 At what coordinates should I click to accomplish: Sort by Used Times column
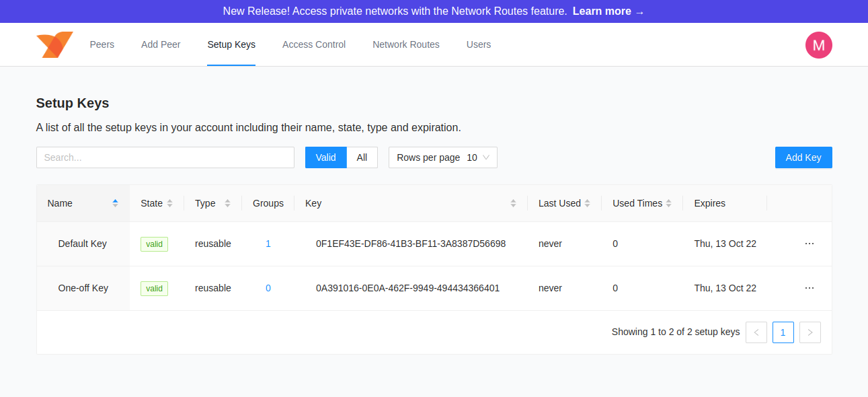click(x=668, y=203)
